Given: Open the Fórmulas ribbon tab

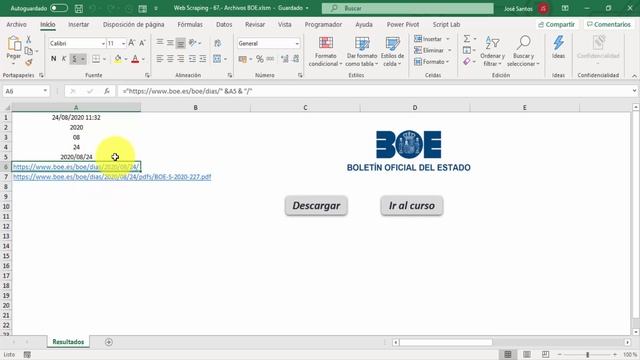Looking at the screenshot, I should point(190,24).
